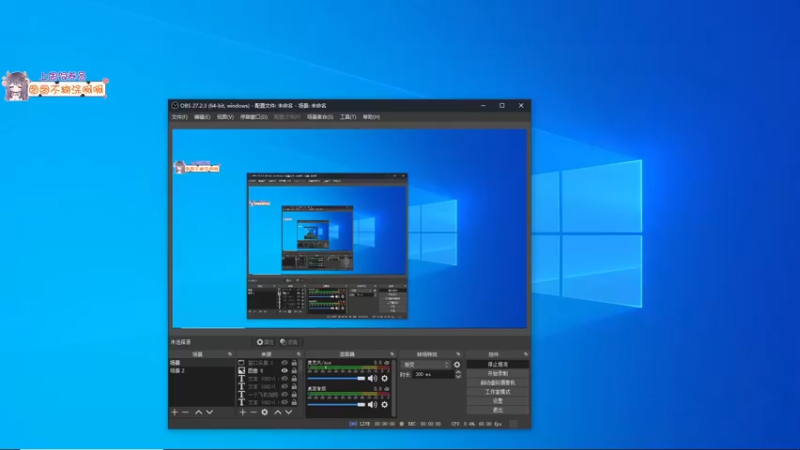Click the 滤镜 filters button above sources
This screenshot has height=450, width=800.
coord(289,342)
